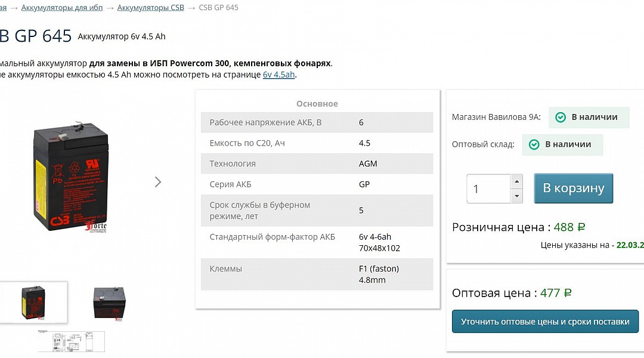Select the first battery thumbnail
Image resolution: width=644 pixels, height=358 pixels.
click(x=33, y=302)
